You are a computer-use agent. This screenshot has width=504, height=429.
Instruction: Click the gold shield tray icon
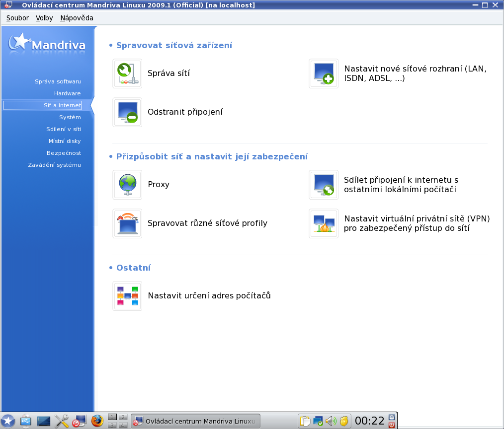point(344,421)
